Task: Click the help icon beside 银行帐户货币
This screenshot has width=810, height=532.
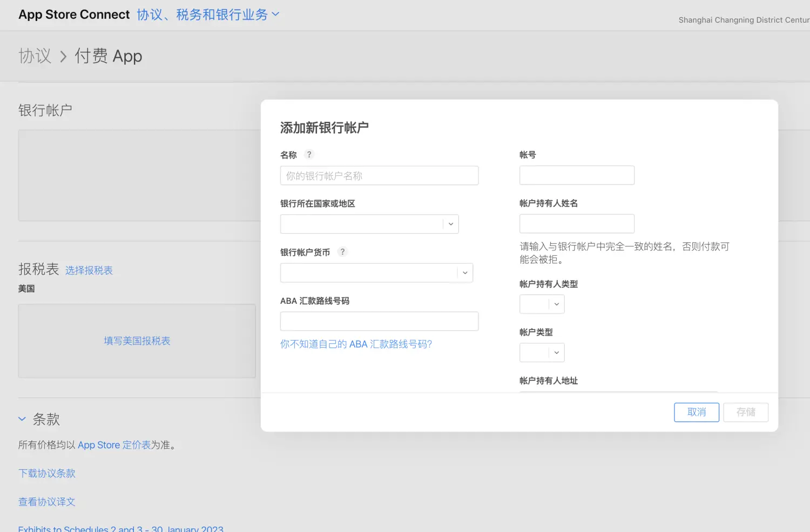Action: click(342, 251)
